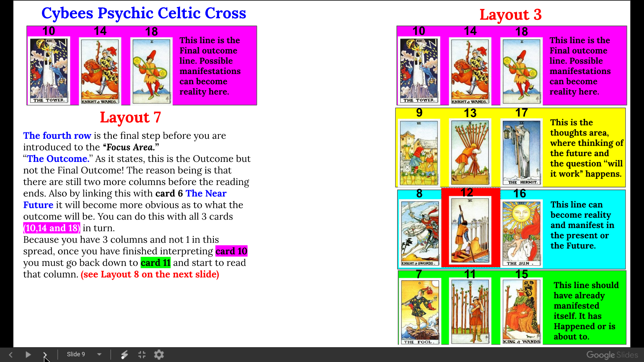
Task: Click The Sun card numbered 16
Action: [x=522, y=234]
